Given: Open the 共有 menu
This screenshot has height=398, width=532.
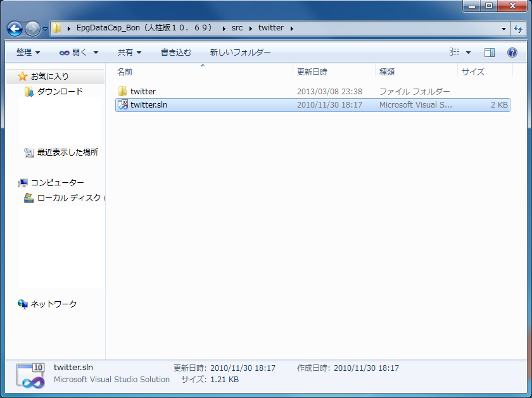Looking at the screenshot, I should [x=129, y=53].
